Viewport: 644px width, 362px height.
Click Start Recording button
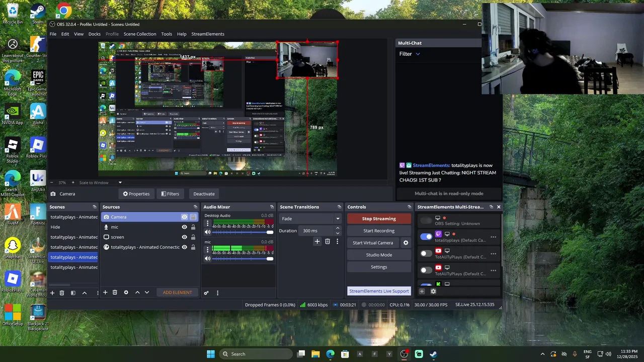[379, 231]
